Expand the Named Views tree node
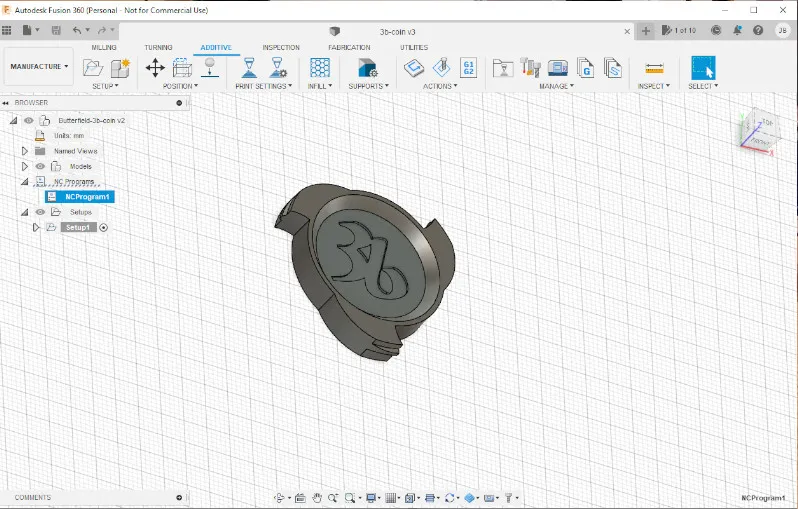 click(24, 151)
